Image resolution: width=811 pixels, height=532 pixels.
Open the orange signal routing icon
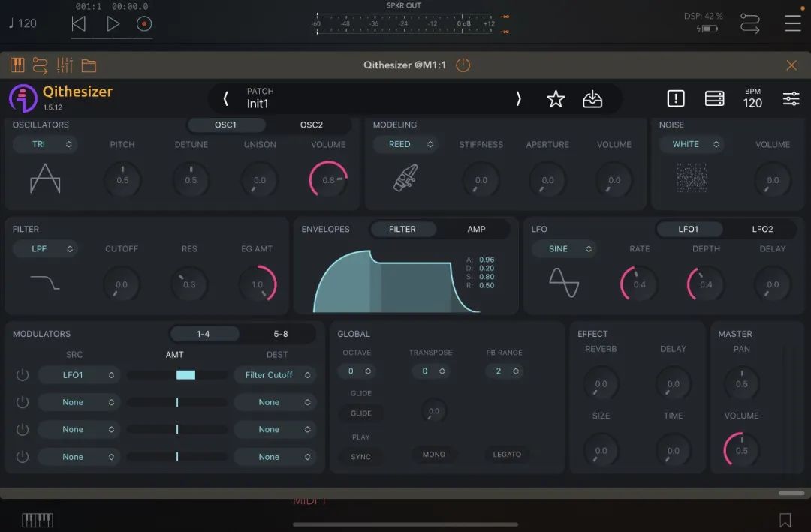40,65
